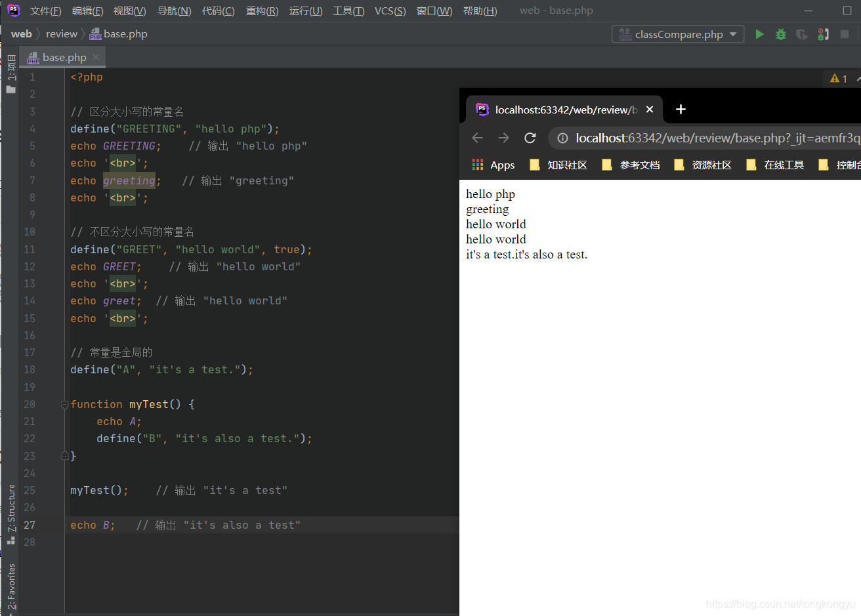Open the 代码(C) menu
Viewport: 861px width, 616px height.
tap(219, 11)
